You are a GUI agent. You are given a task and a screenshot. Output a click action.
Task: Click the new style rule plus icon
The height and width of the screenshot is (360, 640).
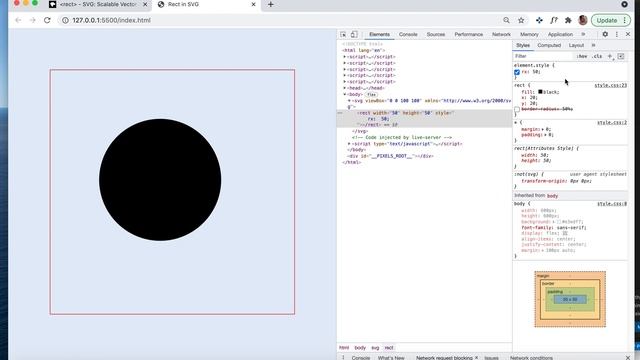tap(610, 56)
